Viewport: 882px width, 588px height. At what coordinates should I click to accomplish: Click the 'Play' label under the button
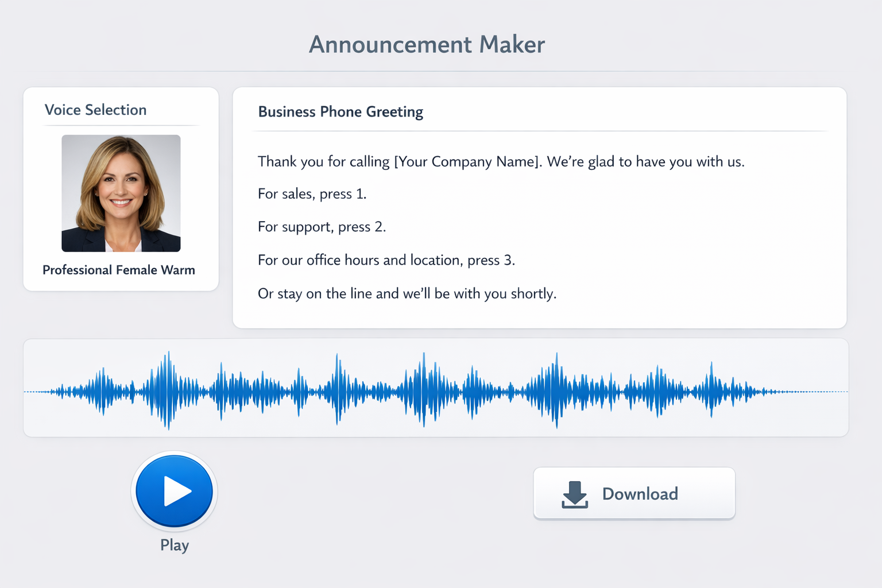175,545
